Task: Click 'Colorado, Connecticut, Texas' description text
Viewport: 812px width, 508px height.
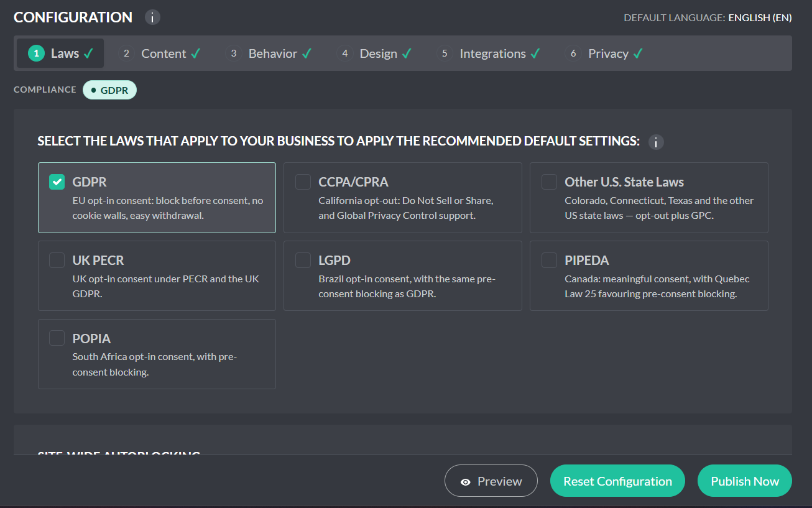Action: [659, 208]
